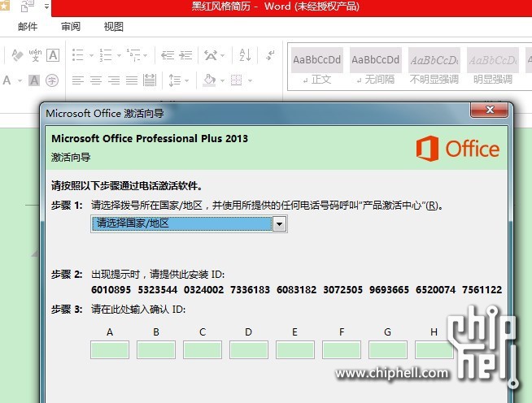Click confirmation ID field A
The height and width of the screenshot is (403, 532).
pyautogui.click(x=110, y=350)
